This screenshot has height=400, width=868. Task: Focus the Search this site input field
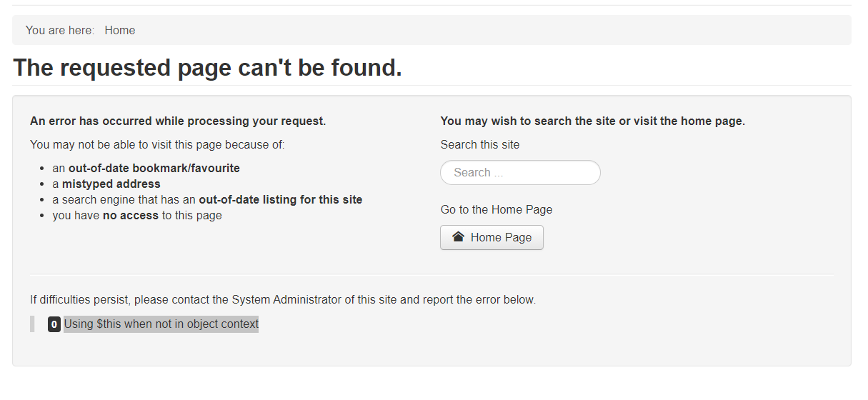[520, 172]
